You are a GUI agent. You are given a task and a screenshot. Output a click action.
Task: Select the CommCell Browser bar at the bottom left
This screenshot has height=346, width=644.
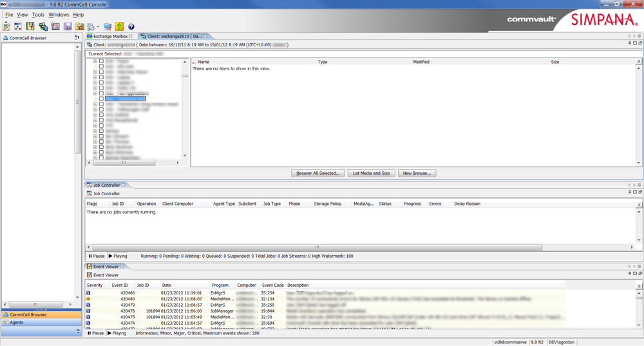tap(41, 315)
